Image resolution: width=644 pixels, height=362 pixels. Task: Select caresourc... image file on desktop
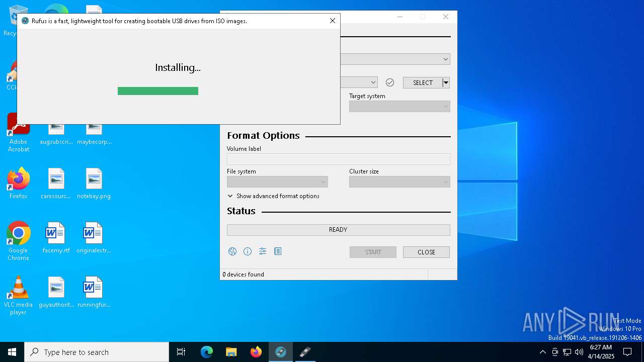(x=56, y=183)
